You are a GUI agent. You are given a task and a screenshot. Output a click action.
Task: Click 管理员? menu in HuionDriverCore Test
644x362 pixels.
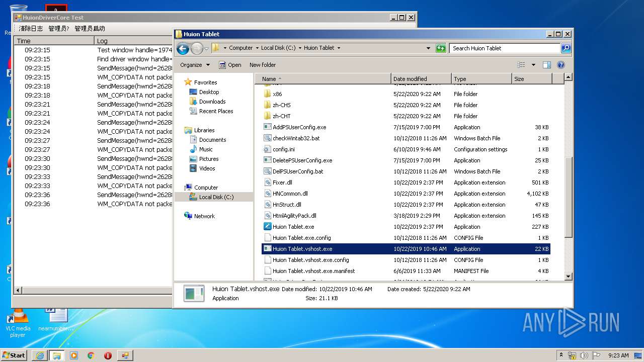(59, 28)
